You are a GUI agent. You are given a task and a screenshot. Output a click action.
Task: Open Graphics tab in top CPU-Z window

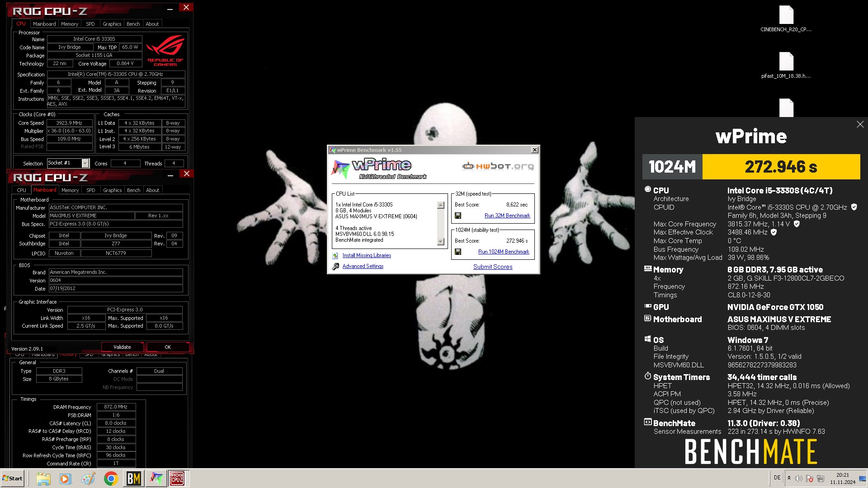pos(112,24)
